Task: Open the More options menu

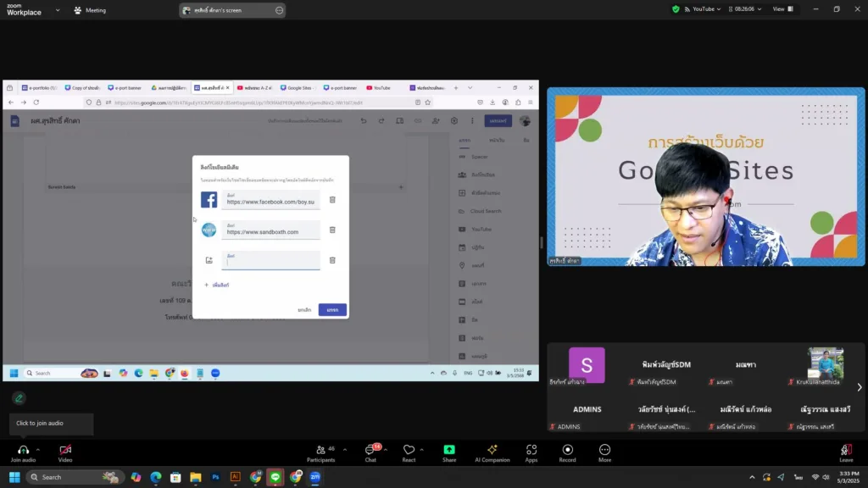Action: [x=604, y=450]
